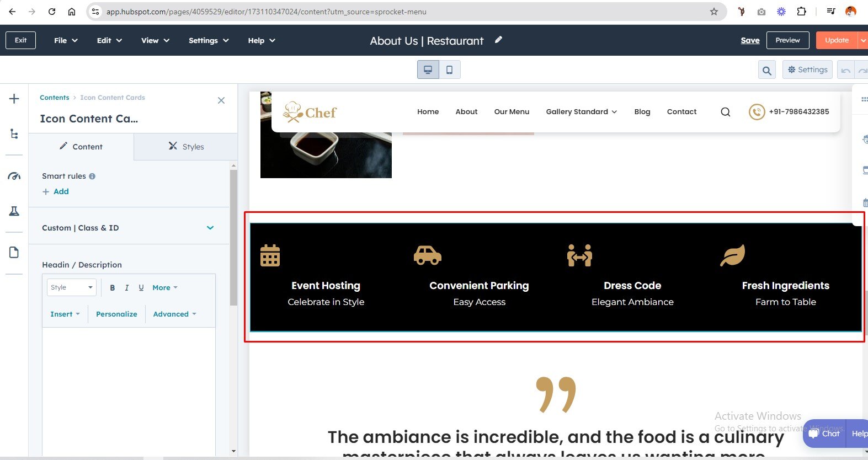Click the Contents breadcrumb link
Screen dimensions: 868x460
click(x=54, y=98)
